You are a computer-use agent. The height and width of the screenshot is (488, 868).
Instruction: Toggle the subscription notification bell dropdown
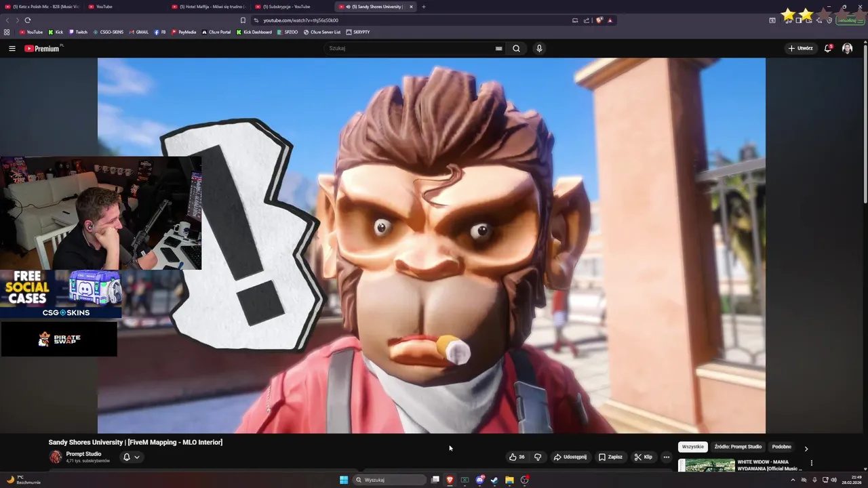tap(131, 457)
